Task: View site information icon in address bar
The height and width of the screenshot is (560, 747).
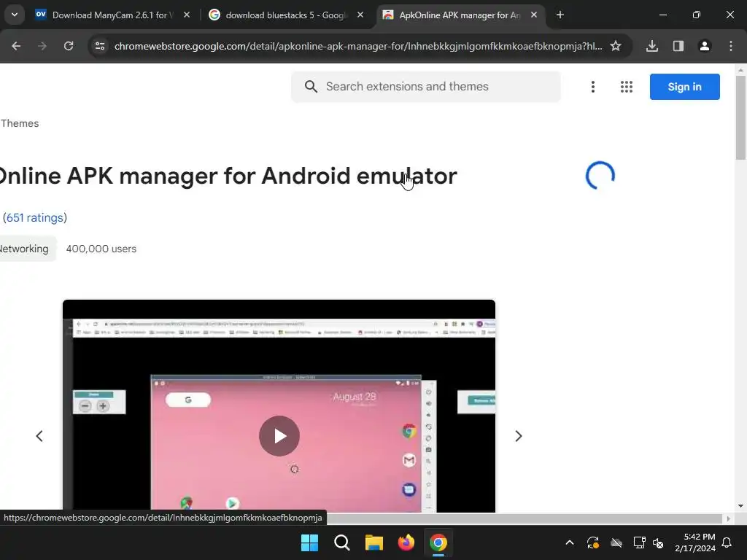Action: [100, 46]
